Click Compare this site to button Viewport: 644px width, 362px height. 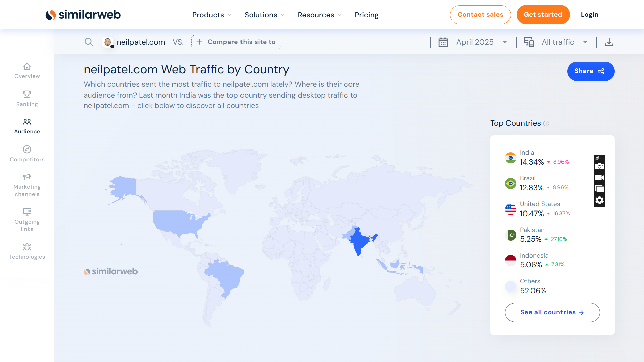point(236,42)
